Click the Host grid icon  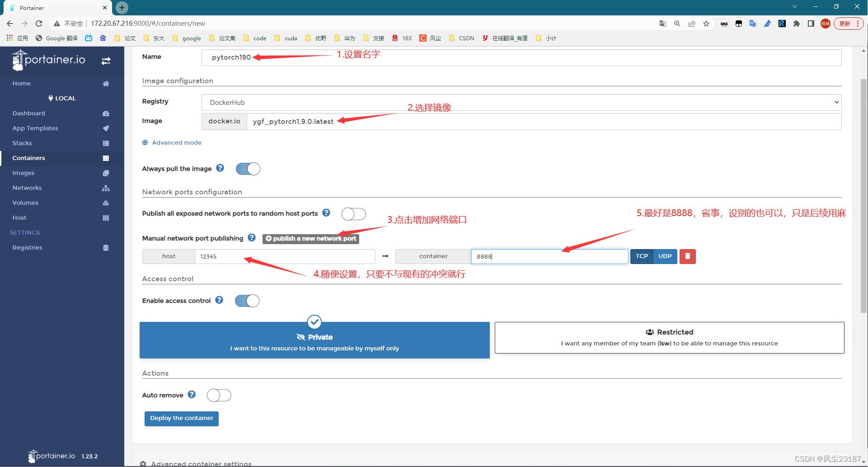click(106, 218)
